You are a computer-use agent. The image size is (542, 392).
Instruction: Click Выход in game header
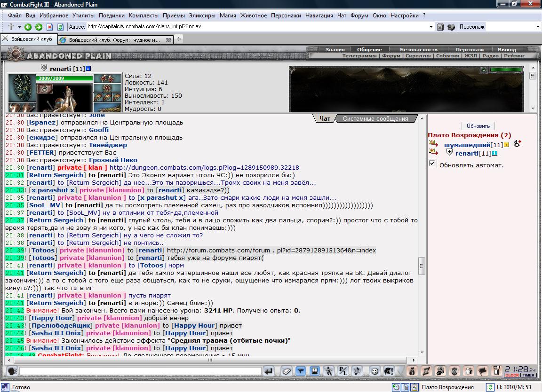tap(507, 49)
